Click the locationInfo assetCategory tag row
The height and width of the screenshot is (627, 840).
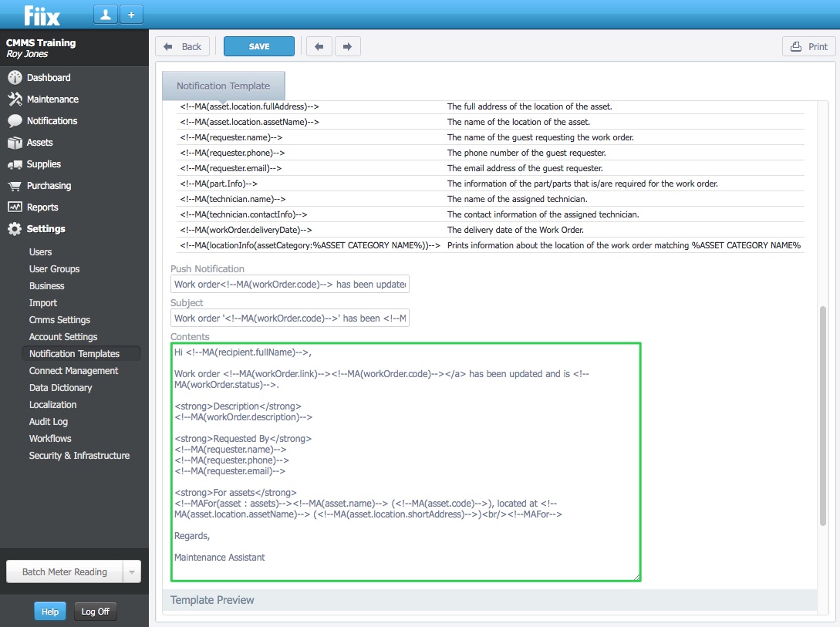pos(491,245)
